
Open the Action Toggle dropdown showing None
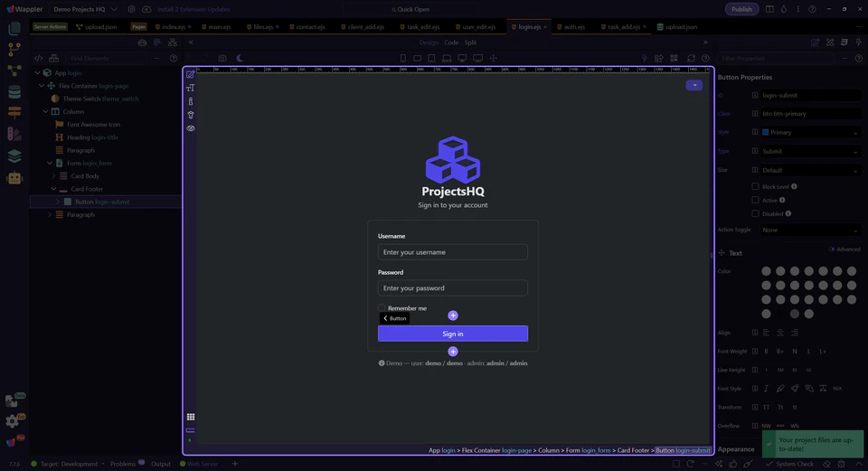point(810,230)
